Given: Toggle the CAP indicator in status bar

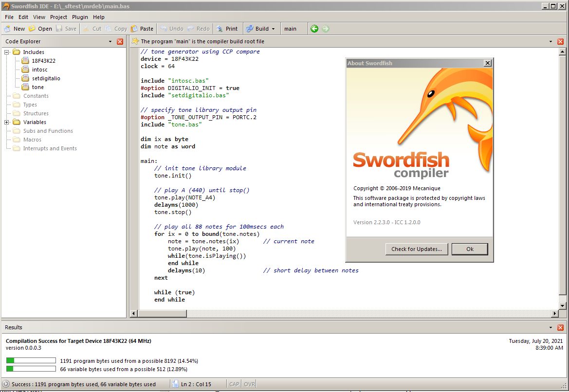Looking at the screenshot, I should click(x=235, y=384).
